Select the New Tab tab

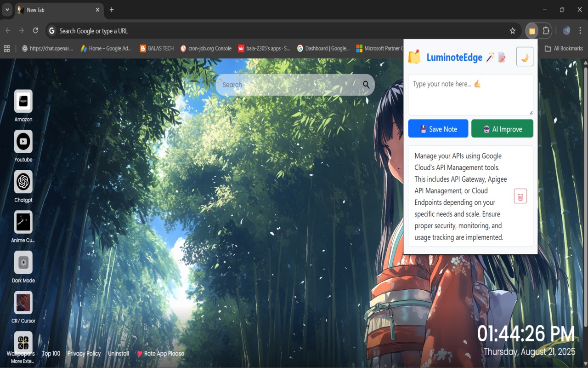[58, 10]
